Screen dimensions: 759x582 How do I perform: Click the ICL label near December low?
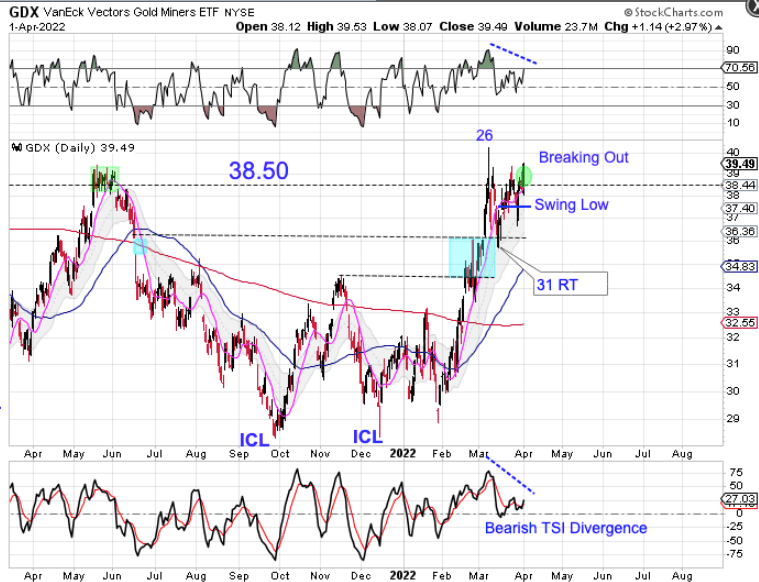point(367,437)
